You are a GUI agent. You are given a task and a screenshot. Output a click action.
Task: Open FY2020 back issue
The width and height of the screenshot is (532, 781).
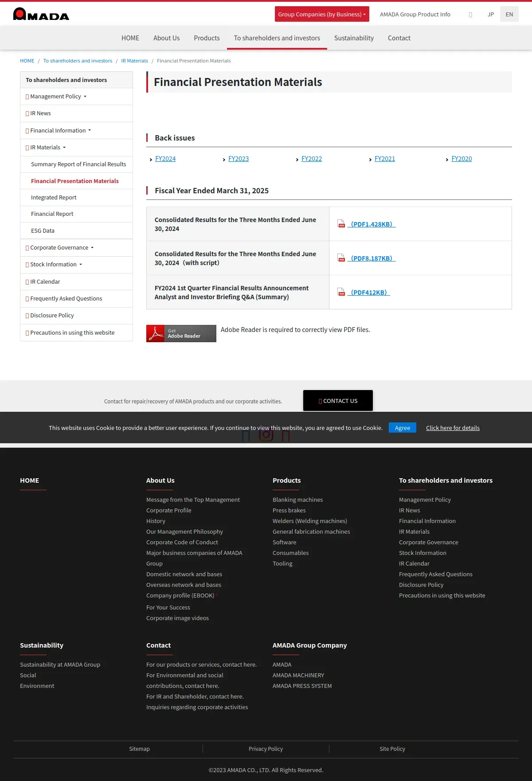pyautogui.click(x=462, y=159)
